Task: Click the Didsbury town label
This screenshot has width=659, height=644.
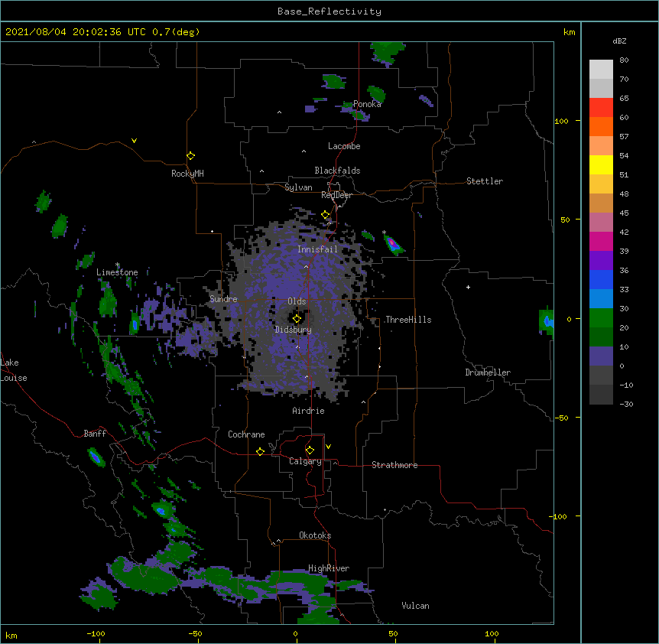Action: 294,330
